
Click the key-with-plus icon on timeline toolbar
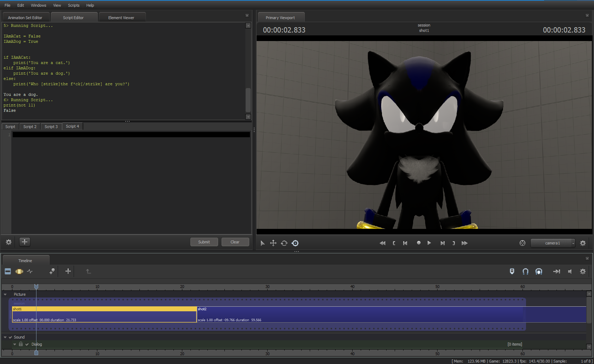tap(52, 271)
